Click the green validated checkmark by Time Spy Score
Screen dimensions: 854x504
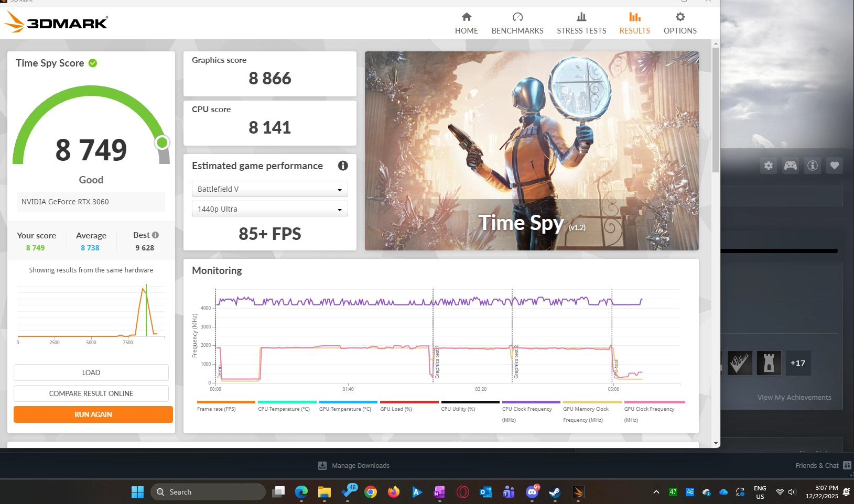93,63
